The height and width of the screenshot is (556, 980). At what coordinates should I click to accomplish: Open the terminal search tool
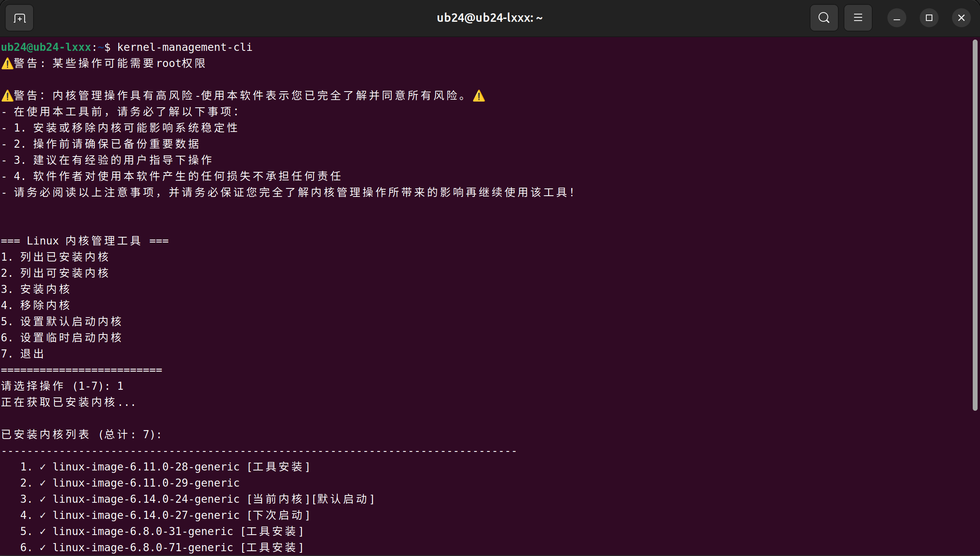click(824, 18)
